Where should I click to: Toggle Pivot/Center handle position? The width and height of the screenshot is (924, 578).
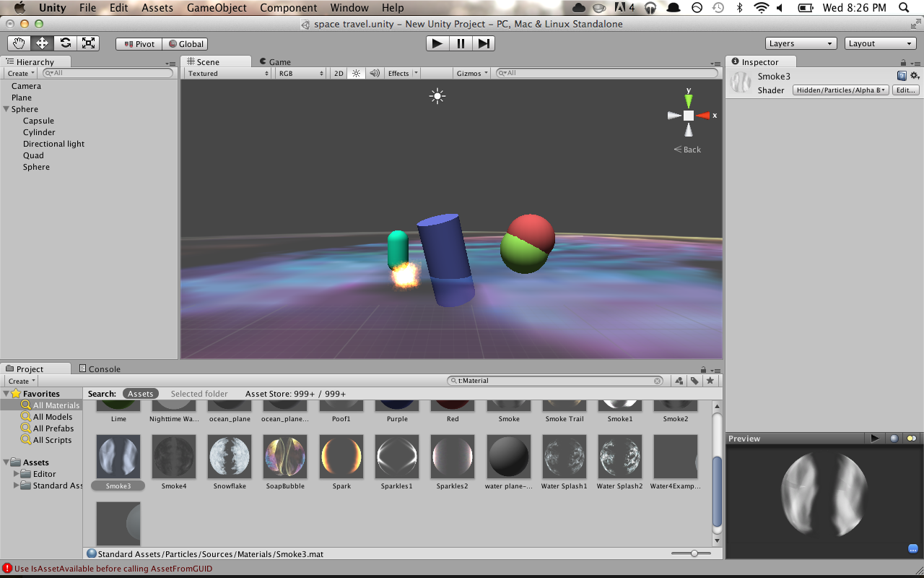click(139, 44)
